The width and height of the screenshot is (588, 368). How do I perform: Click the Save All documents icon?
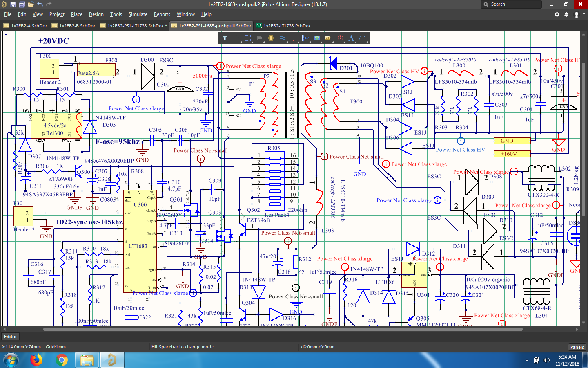[x=22, y=4]
